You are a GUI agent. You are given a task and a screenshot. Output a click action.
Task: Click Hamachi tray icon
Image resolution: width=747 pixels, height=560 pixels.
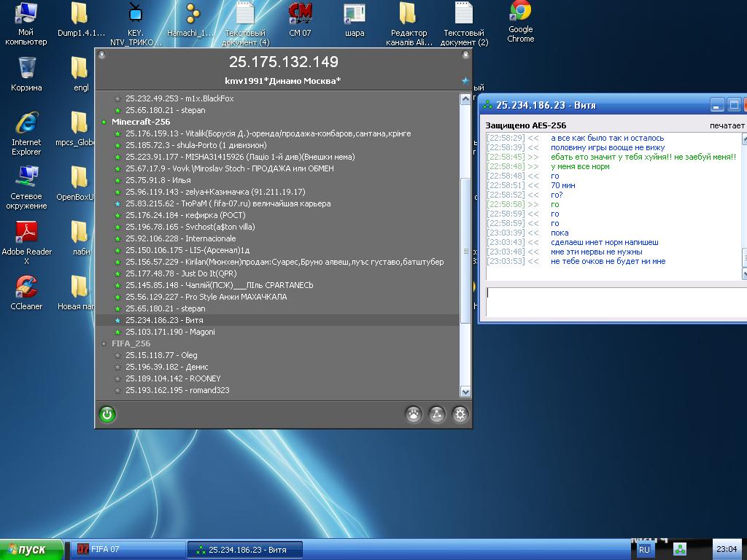pyautogui.click(x=680, y=550)
